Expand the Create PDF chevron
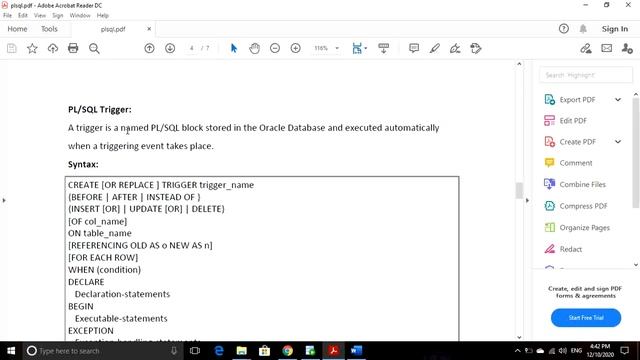This screenshot has width=640, height=360. pyautogui.click(x=618, y=142)
